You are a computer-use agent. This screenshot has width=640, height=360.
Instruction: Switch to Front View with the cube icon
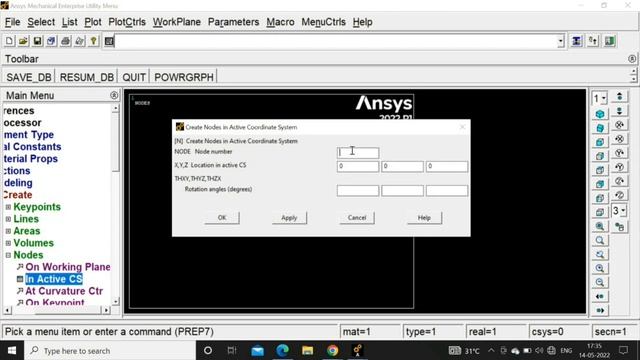pos(600,142)
